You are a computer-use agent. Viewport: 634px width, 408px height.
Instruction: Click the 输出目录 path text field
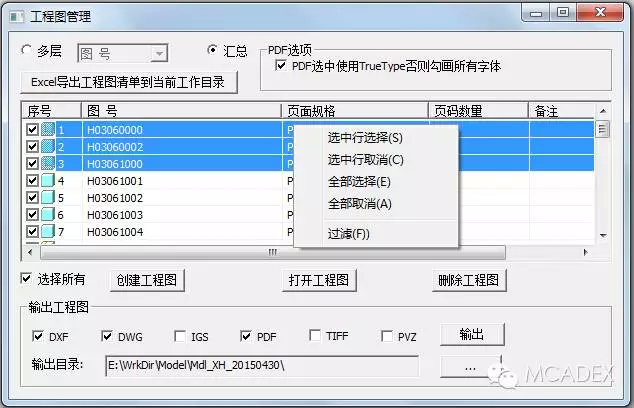coord(270,366)
